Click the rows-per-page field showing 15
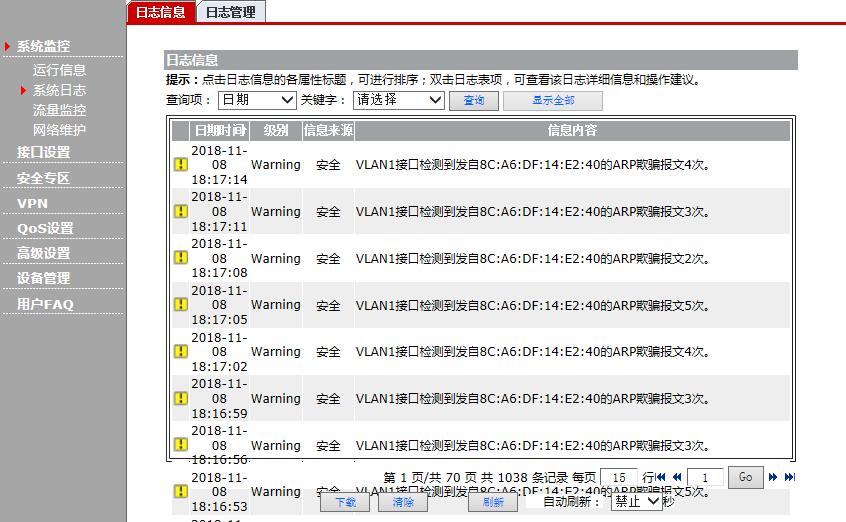Viewport: 846px width, 522px height. 619,478
